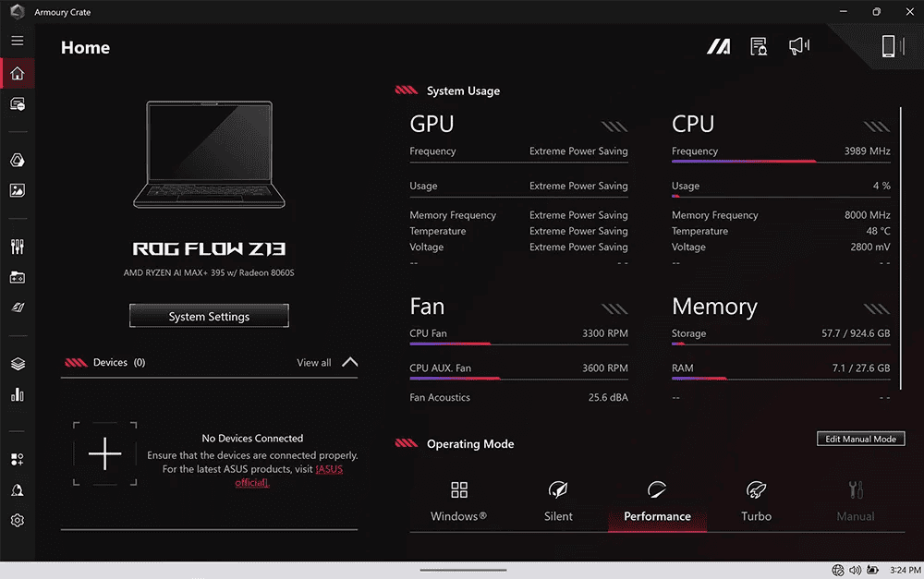
Task: Click the 3989 MHz CPU frequency value
Action: tap(867, 151)
